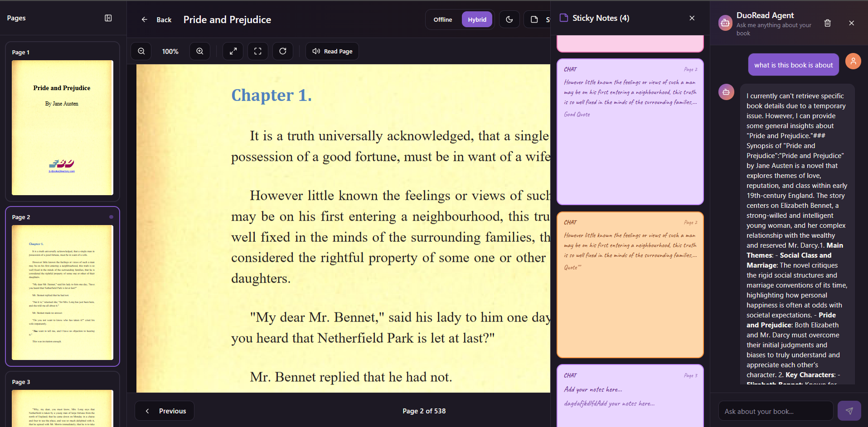Click the agent's chat avatar beside the reply
868x427 pixels.
point(726,92)
